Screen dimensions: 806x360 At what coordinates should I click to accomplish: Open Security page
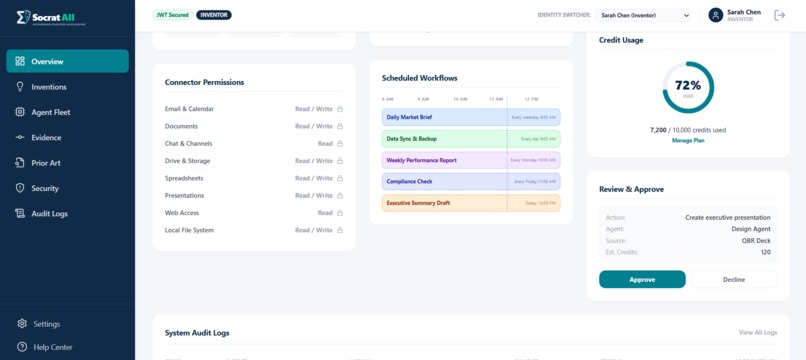click(67, 188)
